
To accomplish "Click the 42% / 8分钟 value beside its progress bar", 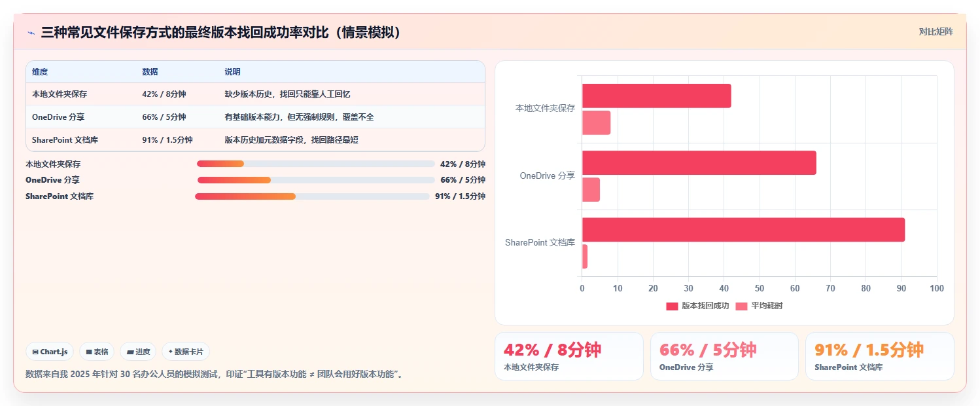I will tap(463, 164).
